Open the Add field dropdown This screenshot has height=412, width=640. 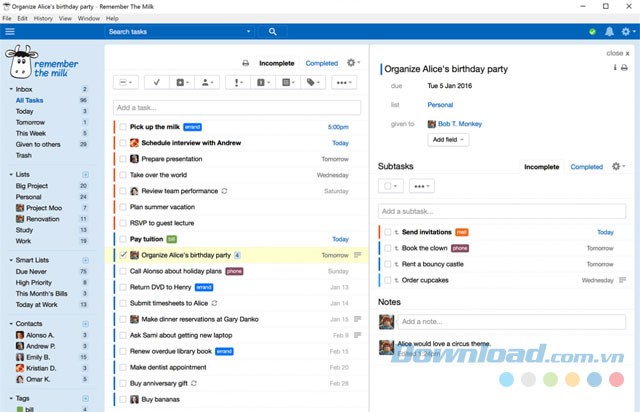coord(448,139)
